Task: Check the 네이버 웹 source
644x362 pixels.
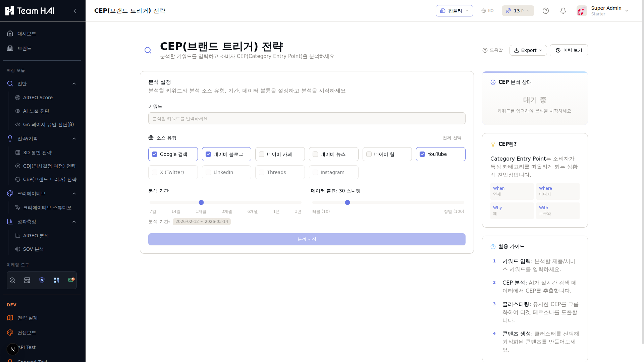Action: pos(387,154)
